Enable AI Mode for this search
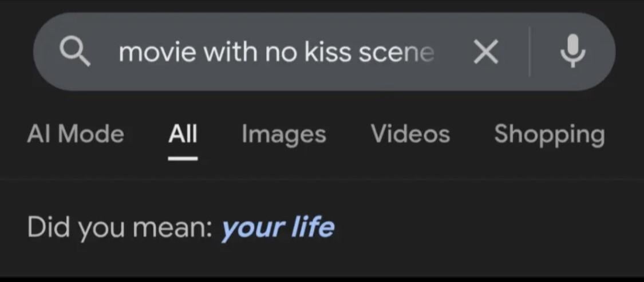Screen dimensions: 644x282 (75, 134)
